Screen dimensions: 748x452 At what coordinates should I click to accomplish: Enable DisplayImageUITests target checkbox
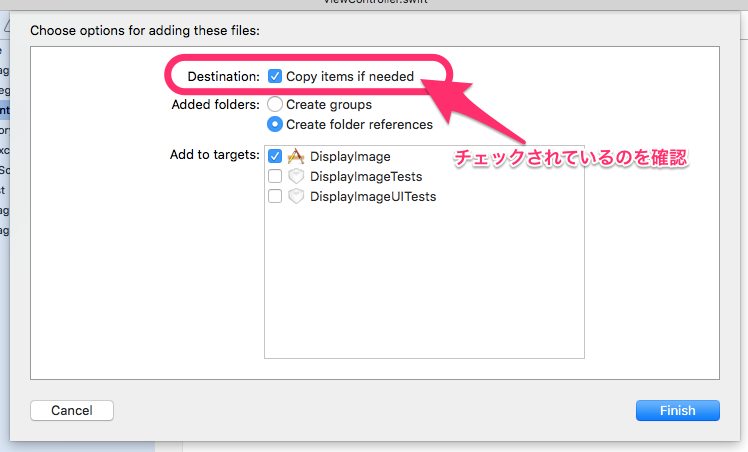[x=275, y=196]
